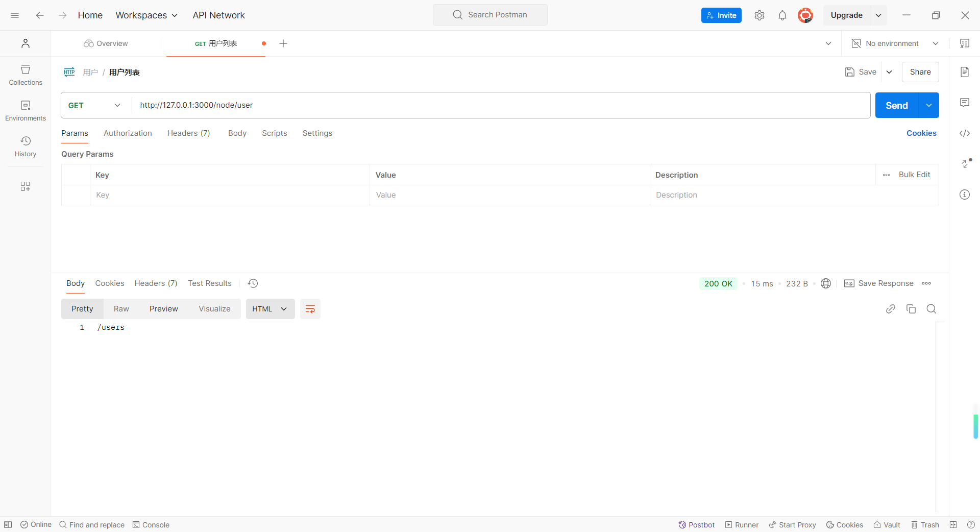Screen dimensions: 980x532
Task: Switch response view to Visualize
Action: click(214, 309)
